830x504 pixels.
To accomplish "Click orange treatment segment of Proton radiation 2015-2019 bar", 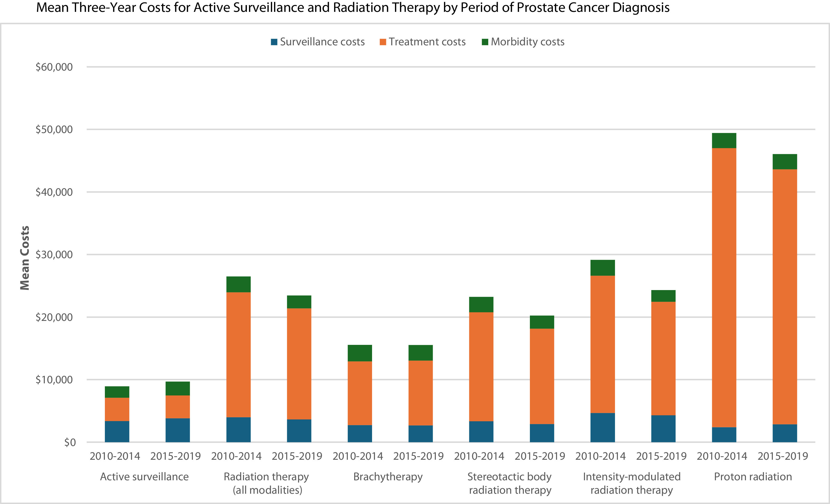I will (x=785, y=297).
